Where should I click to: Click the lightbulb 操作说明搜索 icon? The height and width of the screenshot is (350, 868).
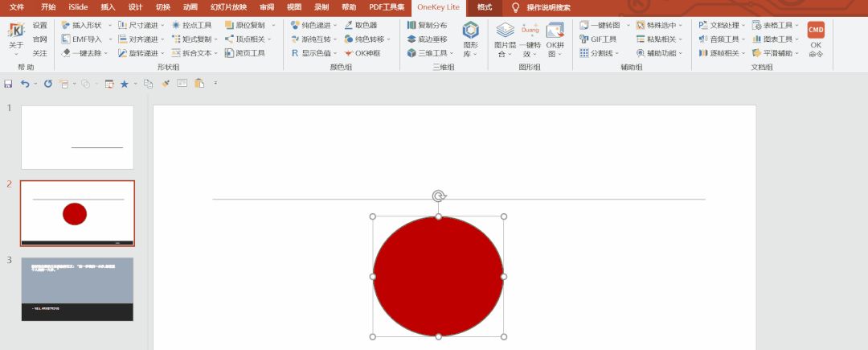coord(515,7)
